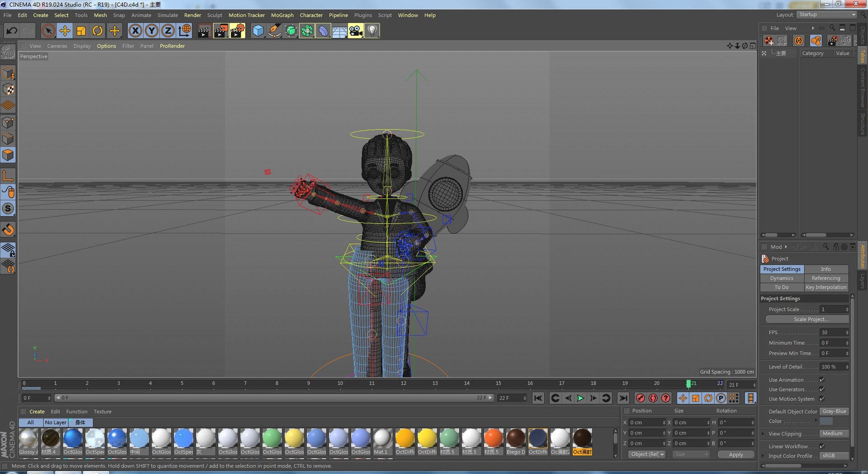Toggle Linear Workflow checkbox

tap(822, 446)
